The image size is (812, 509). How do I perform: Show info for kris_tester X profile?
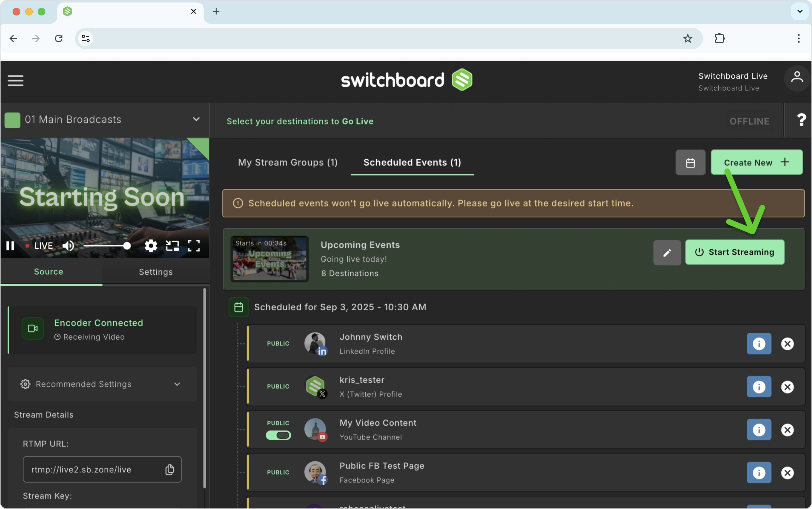[x=759, y=387]
